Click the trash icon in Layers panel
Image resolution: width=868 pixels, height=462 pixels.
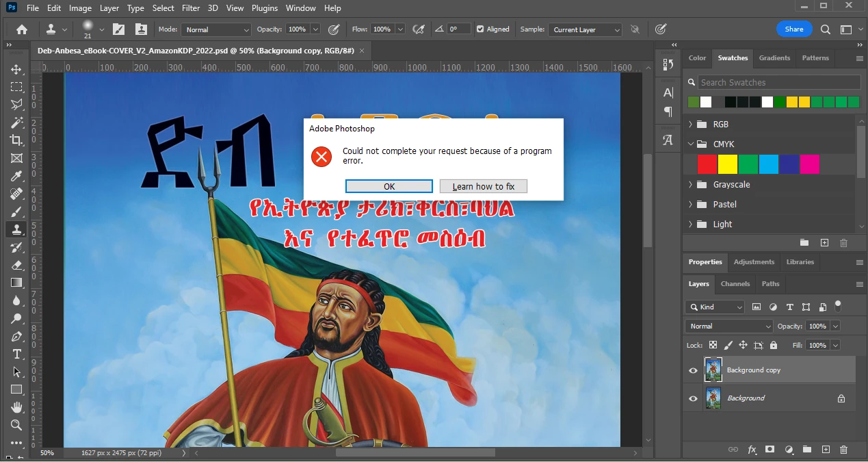point(843,450)
